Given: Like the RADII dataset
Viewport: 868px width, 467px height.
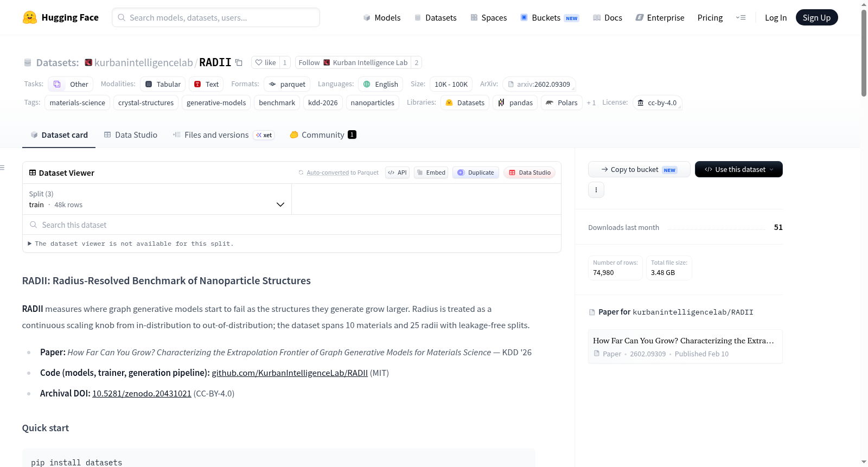Looking at the screenshot, I should [x=266, y=62].
